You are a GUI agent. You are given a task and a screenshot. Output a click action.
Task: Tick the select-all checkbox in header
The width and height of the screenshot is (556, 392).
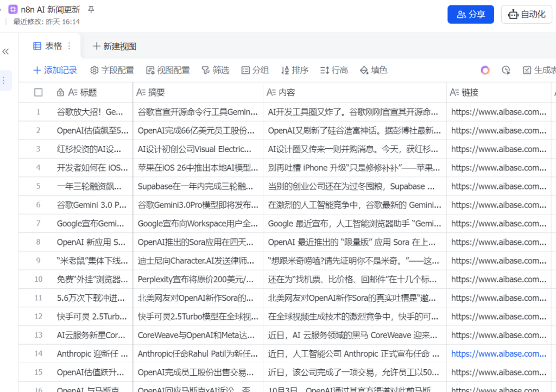(38, 93)
